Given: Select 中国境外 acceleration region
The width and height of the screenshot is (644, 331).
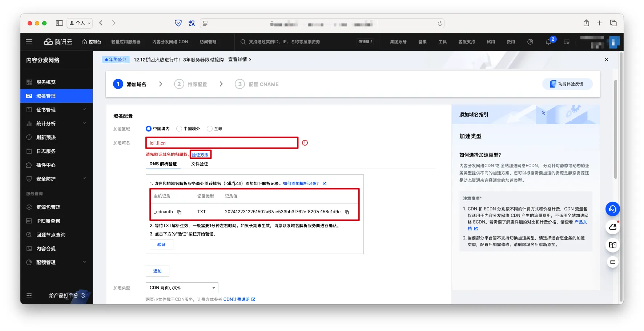Looking at the screenshot, I should click(179, 129).
